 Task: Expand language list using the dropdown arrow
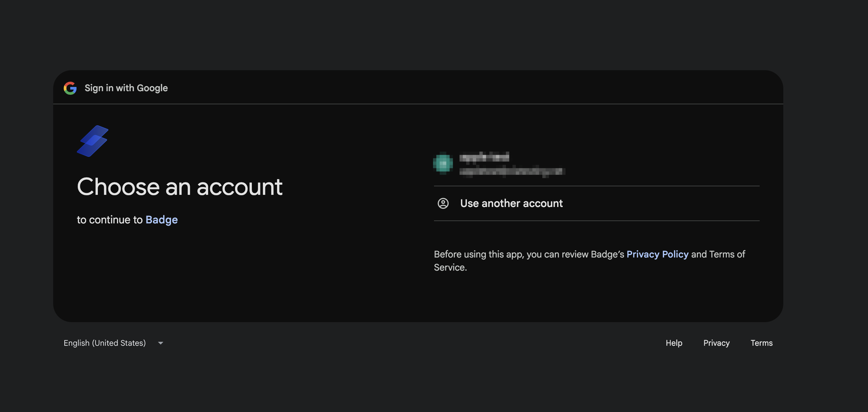(x=161, y=343)
